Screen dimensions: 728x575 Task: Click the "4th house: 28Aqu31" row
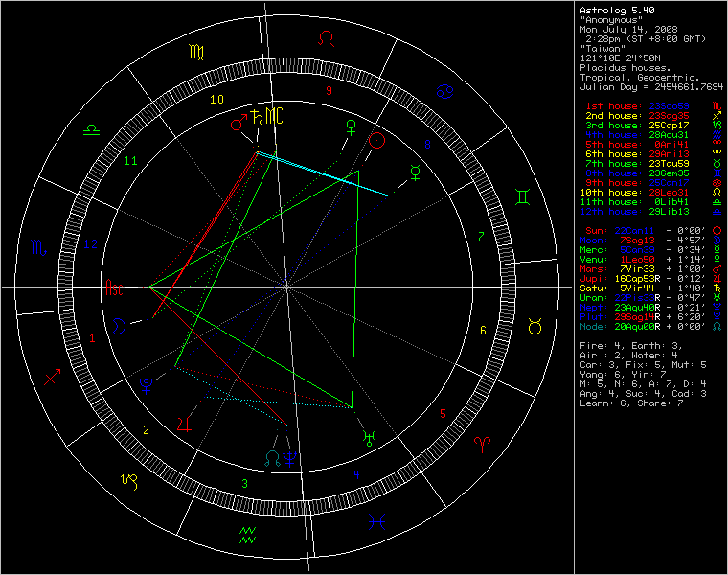(652, 135)
